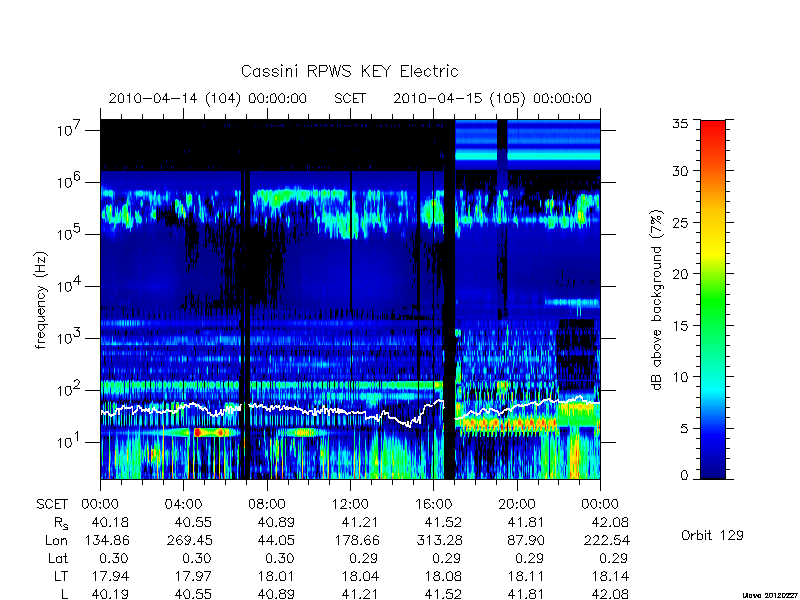Select the start date '2010-04-14 (104) 00:00:00'

coord(208,98)
